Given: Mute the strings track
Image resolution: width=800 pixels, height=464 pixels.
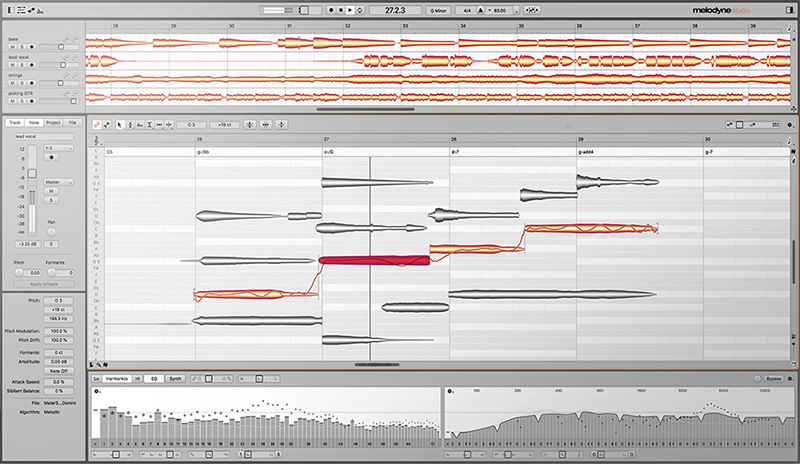Looking at the screenshot, I should (x=12, y=83).
